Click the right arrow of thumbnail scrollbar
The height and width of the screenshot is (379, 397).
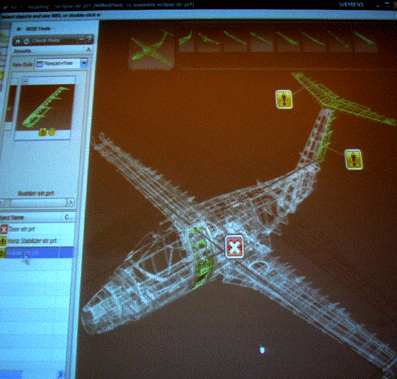pyautogui.click(x=71, y=202)
